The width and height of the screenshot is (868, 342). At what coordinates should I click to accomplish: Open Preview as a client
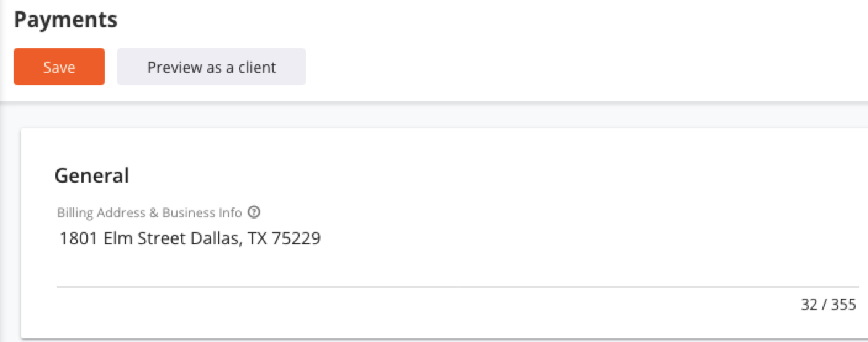click(211, 67)
